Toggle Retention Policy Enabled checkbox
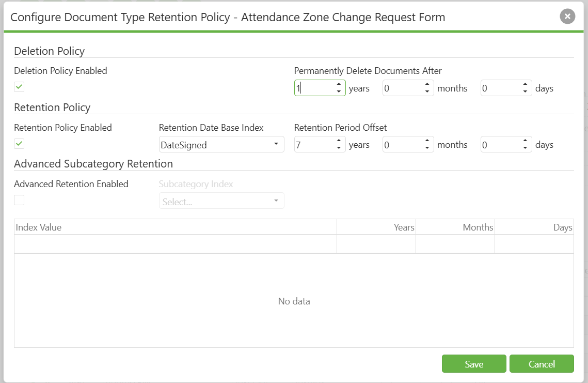The height and width of the screenshot is (383, 588). pyautogui.click(x=19, y=144)
